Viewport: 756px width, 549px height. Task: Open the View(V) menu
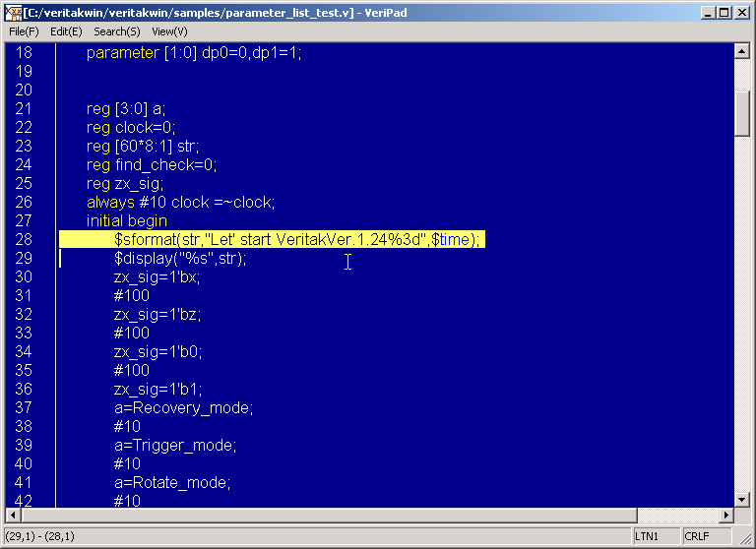pos(169,31)
